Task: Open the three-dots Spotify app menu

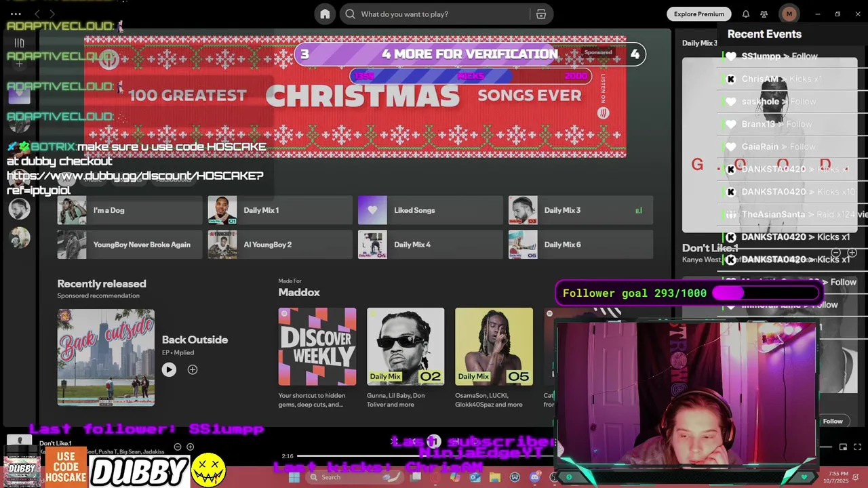Action: 15,14
